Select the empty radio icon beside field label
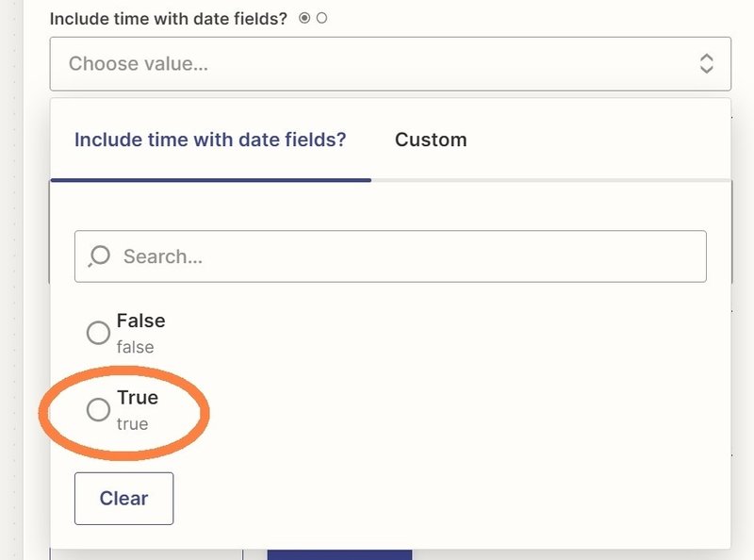 coord(321,18)
